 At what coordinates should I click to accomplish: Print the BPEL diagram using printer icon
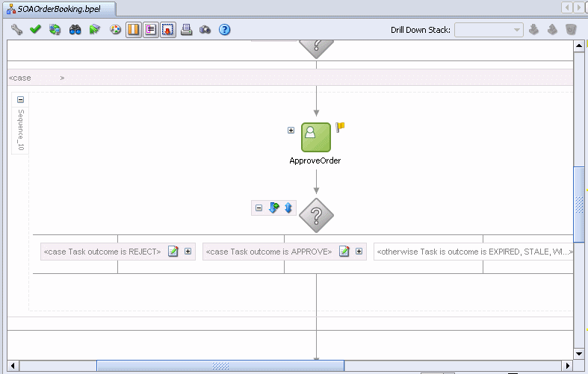click(x=186, y=30)
